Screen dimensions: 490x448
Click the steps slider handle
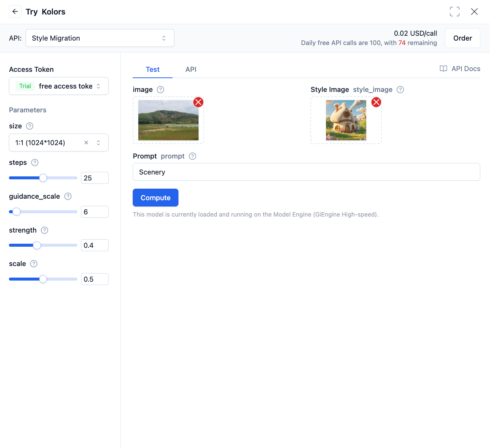point(43,178)
